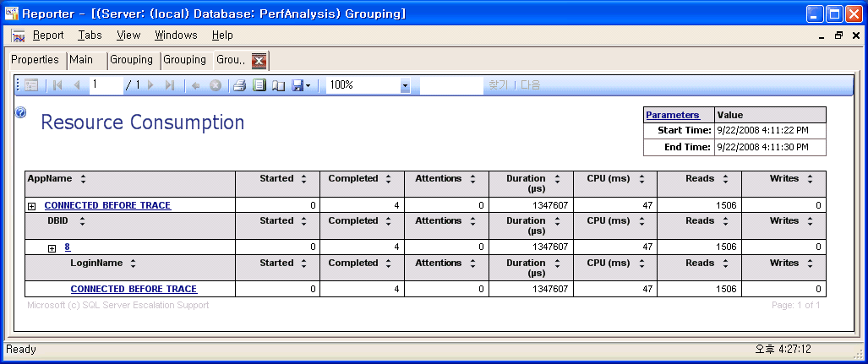Open the Help menu
This screenshot has height=364, width=868.
(222, 35)
